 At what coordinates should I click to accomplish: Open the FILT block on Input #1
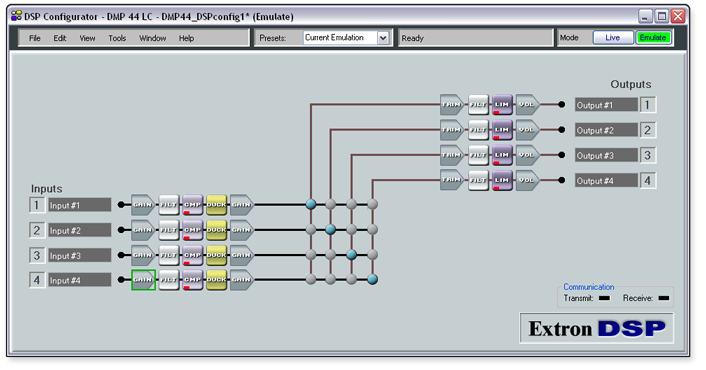point(169,205)
